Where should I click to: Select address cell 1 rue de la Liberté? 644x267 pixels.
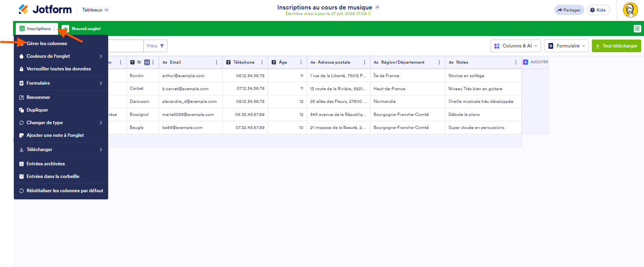(x=338, y=76)
